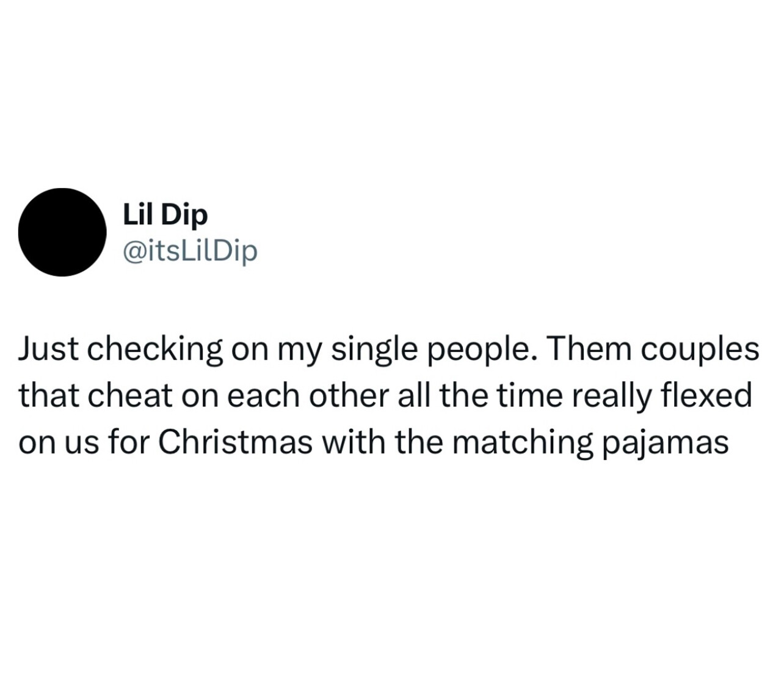Viewport: 784px width, 691px height.
Task: Click the @itsLilDip handle
Action: click(190, 250)
